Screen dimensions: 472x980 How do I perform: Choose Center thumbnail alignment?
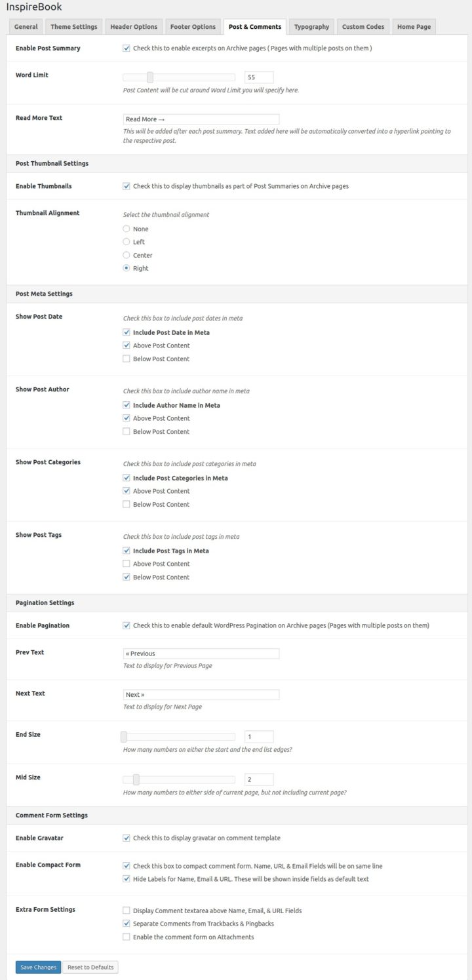click(x=127, y=255)
